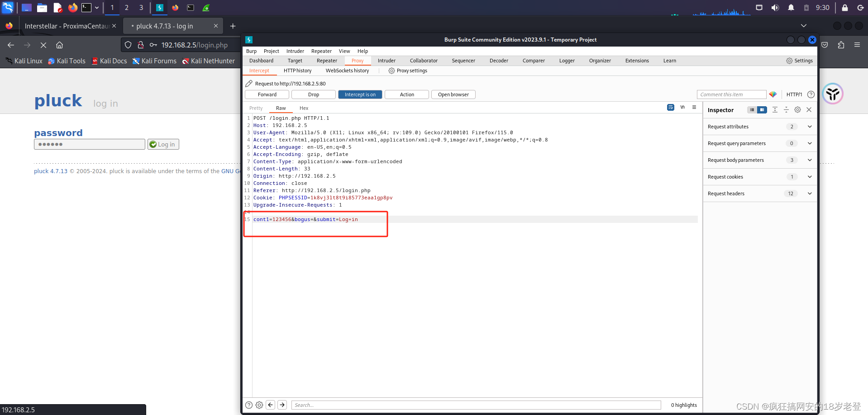The image size is (868, 415).
Task: Open the Kali applications menu
Action: pyautogui.click(x=8, y=7)
